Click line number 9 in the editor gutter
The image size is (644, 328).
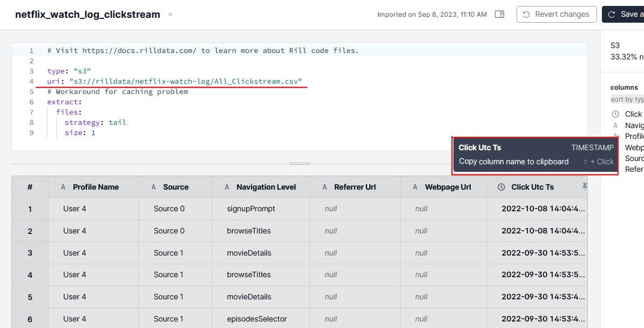click(31, 133)
